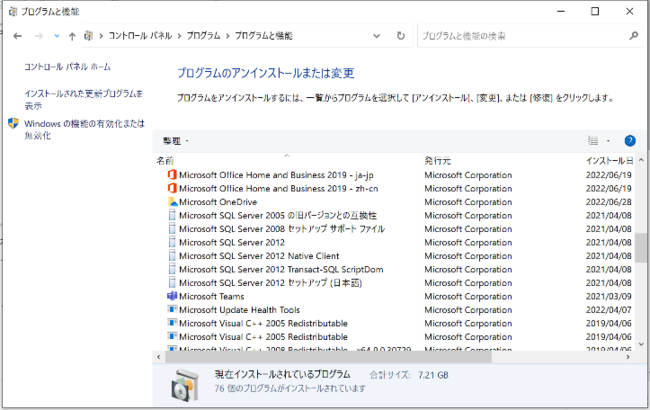Select the Microsoft Teams row
This screenshot has width=650, height=410.
click(x=394, y=296)
